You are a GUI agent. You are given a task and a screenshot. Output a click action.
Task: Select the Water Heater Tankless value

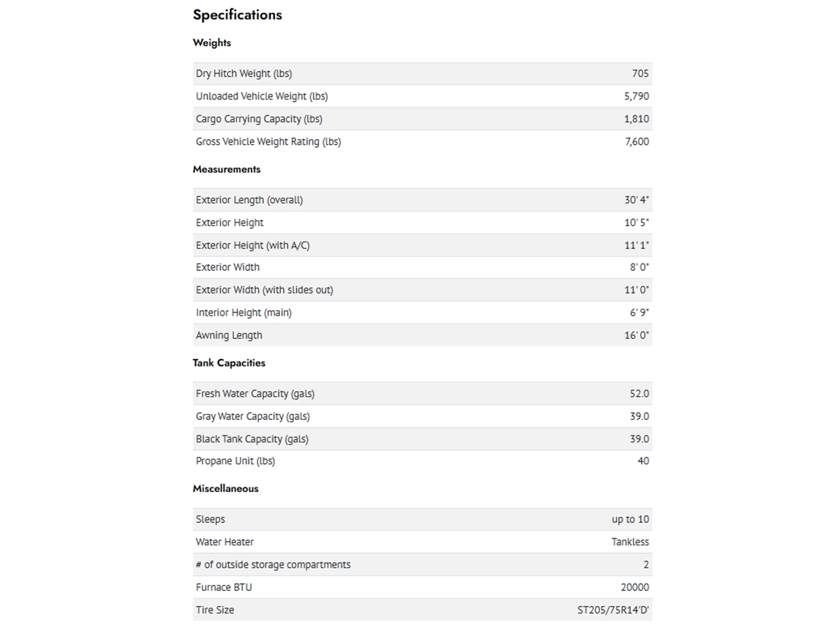(631, 542)
